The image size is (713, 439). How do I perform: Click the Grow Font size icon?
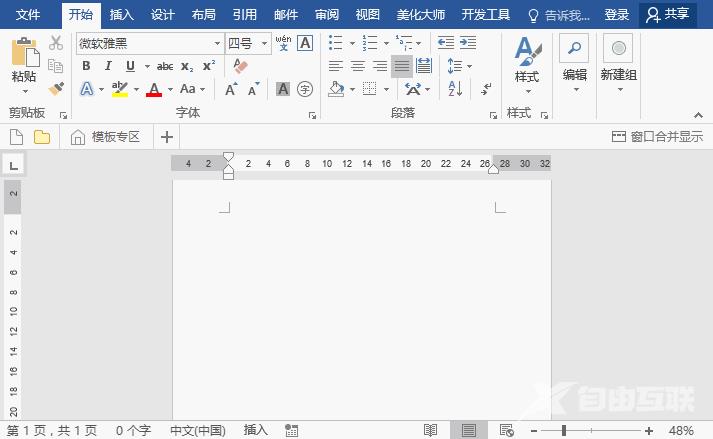click(x=231, y=89)
